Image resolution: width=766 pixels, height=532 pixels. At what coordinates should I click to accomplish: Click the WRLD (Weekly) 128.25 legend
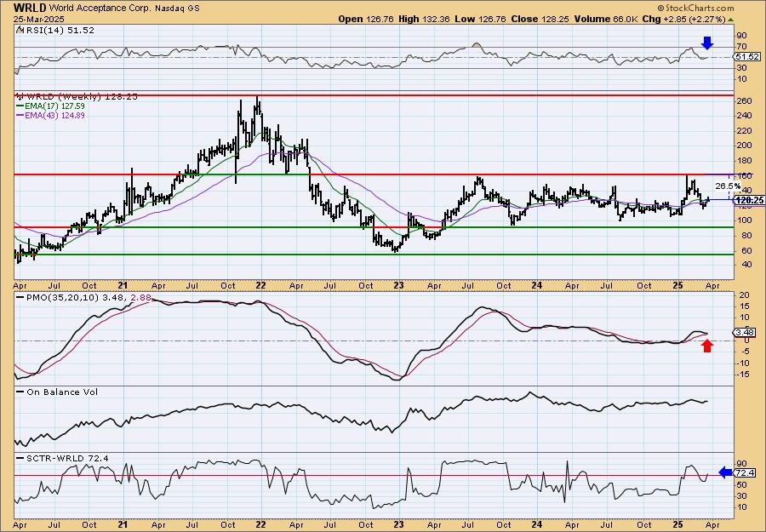click(82, 97)
